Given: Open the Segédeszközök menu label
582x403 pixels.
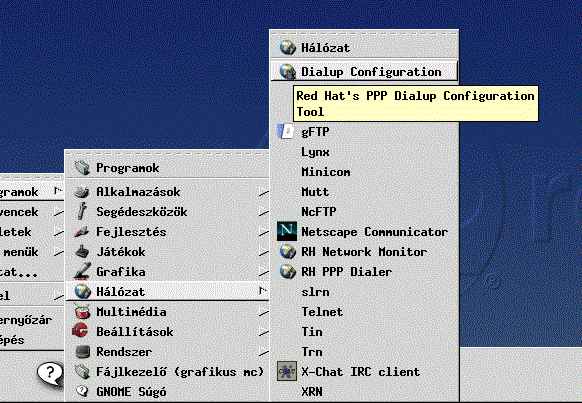Looking at the screenshot, I should (142, 212).
